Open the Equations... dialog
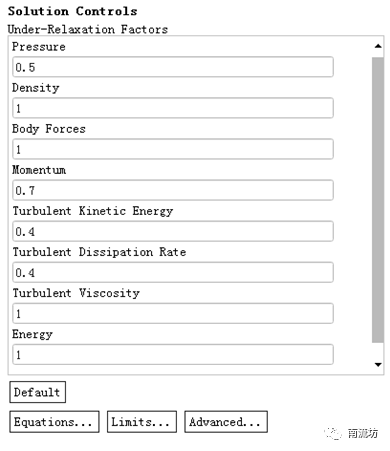The width and height of the screenshot is (390, 451). (x=54, y=422)
